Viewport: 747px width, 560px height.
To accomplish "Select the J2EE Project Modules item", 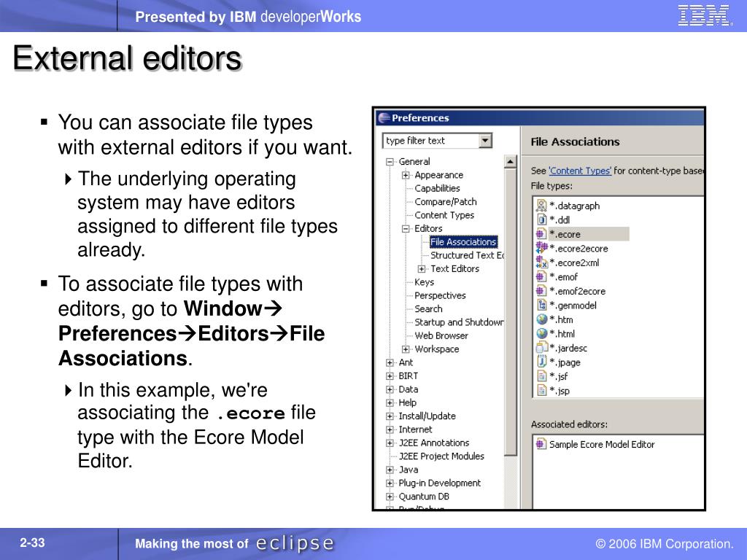I will (x=441, y=456).
